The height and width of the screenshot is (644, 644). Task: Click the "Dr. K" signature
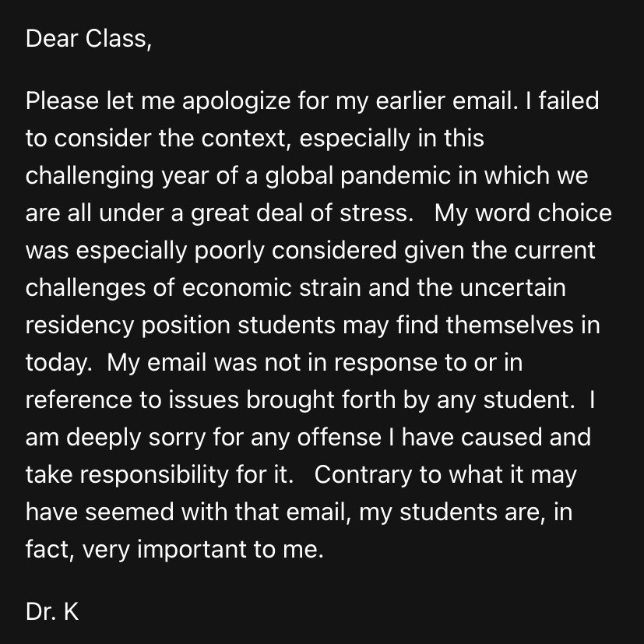(x=52, y=611)
